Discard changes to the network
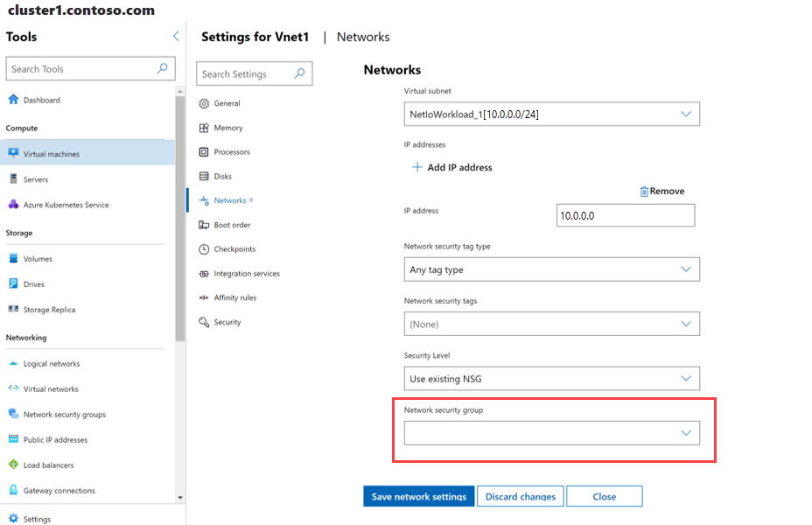The image size is (812, 525). [520, 495]
